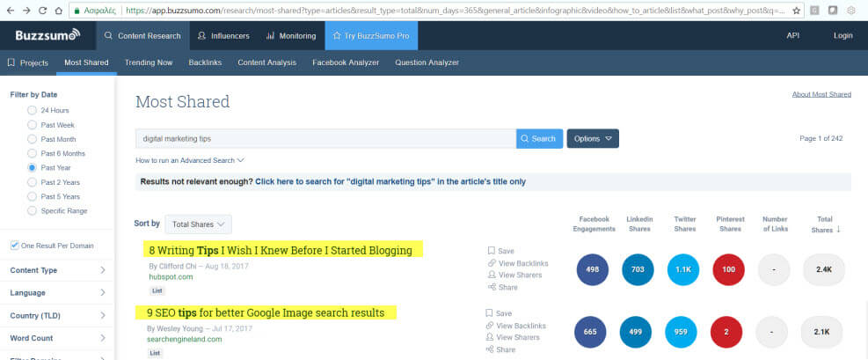Select the Past Year date filter

[32, 167]
